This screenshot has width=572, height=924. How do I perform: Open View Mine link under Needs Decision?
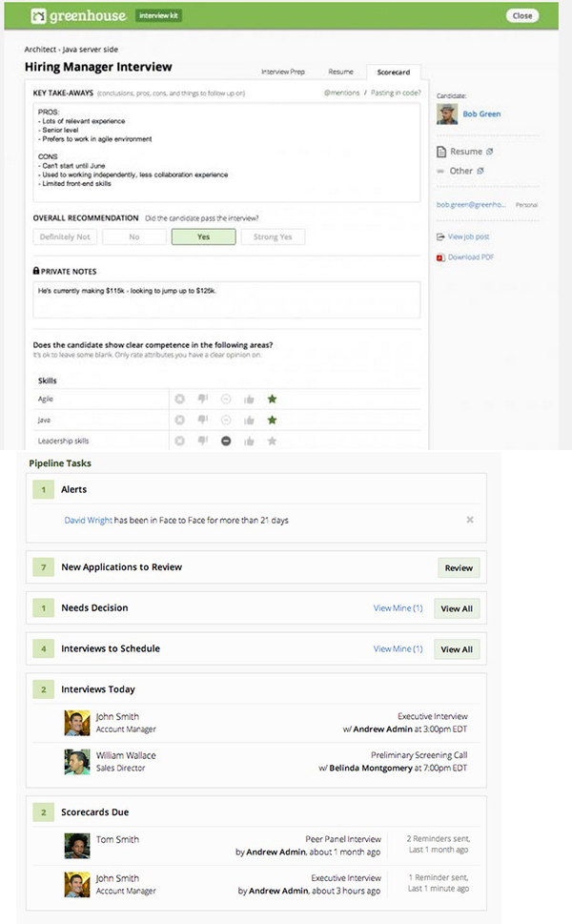pos(398,608)
